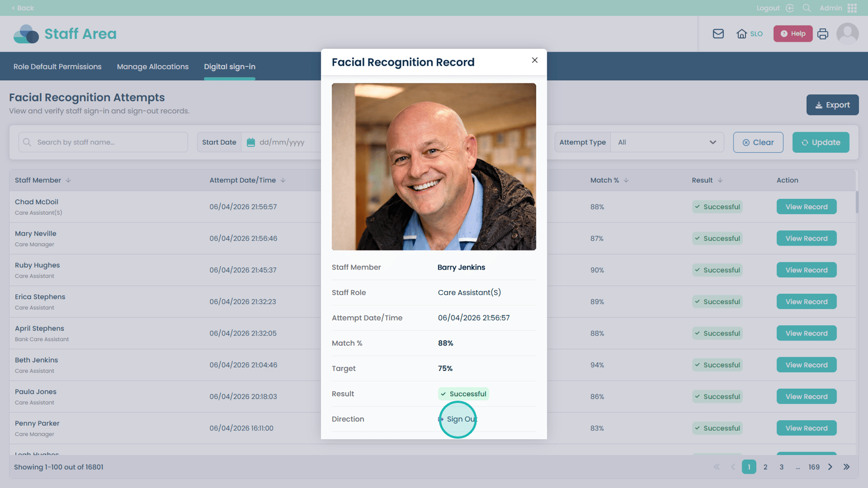
Task: Click the printer icon in header
Action: 822,34
